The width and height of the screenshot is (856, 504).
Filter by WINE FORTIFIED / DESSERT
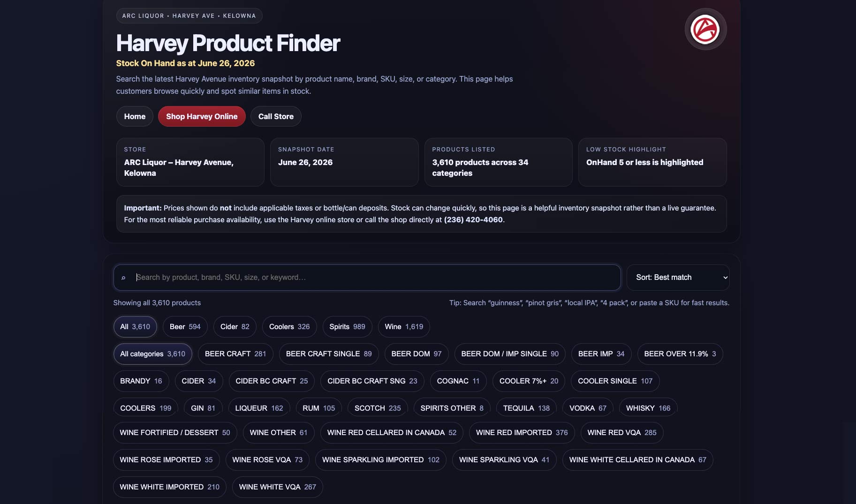(x=175, y=433)
